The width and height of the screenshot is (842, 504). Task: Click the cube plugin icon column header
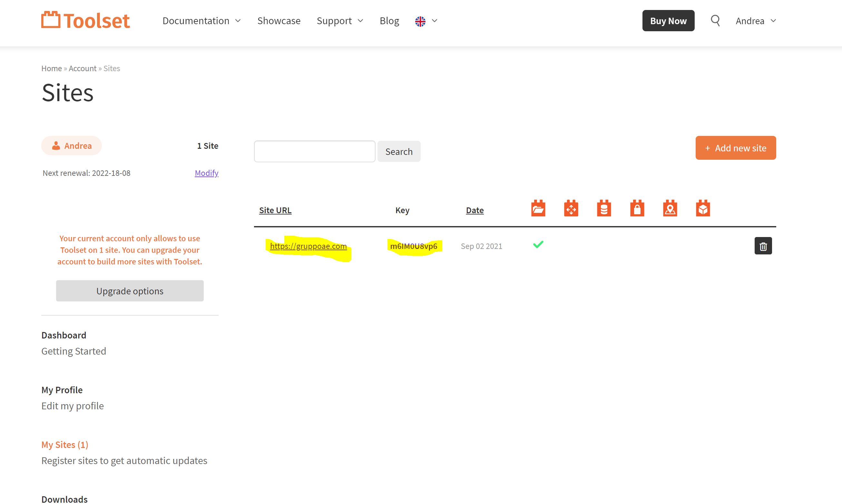[x=703, y=208]
